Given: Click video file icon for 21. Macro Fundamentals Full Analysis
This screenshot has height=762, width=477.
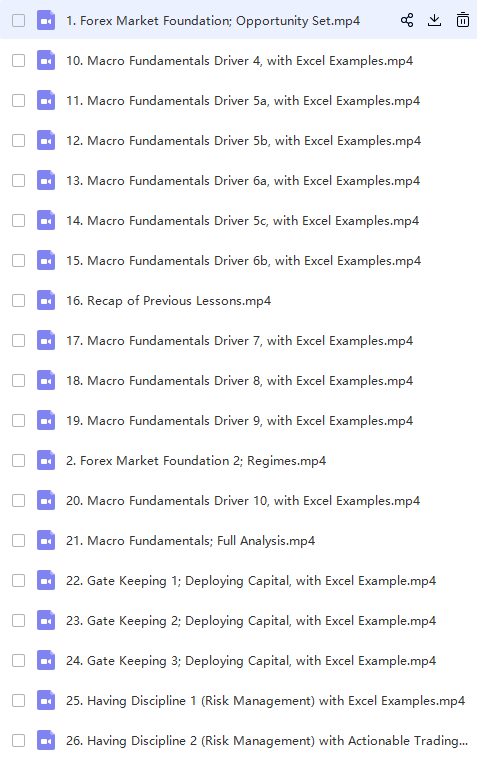Looking at the screenshot, I should [46, 540].
